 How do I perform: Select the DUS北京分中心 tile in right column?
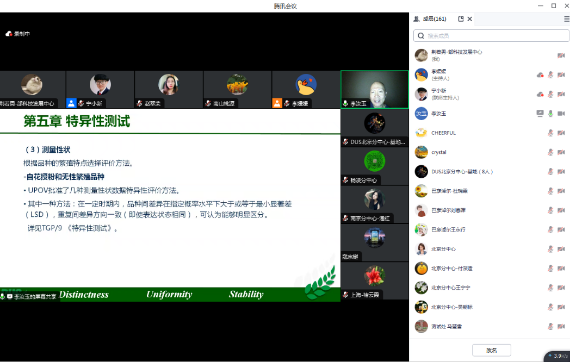(x=374, y=128)
